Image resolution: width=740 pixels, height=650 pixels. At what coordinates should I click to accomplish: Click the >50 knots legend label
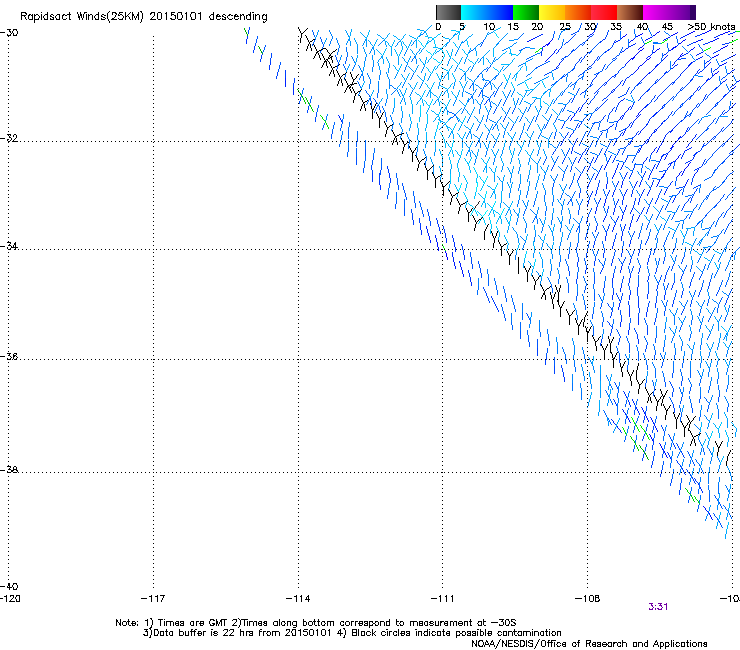tap(711, 27)
